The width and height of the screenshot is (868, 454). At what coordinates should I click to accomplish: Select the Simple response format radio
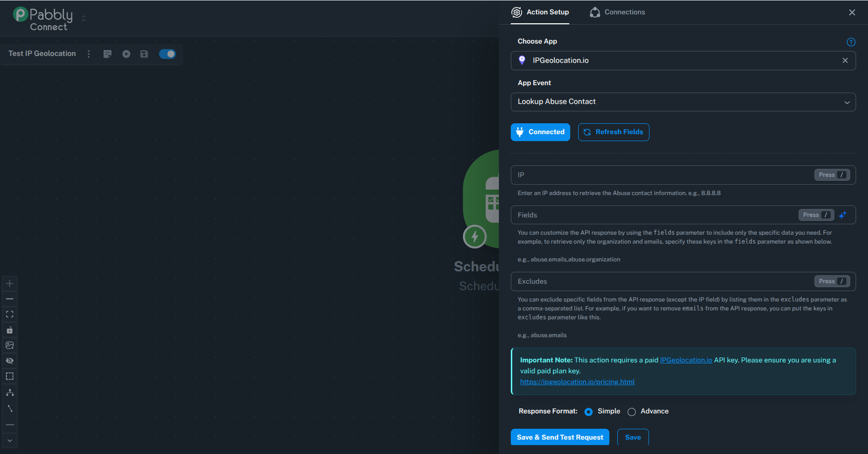click(589, 412)
